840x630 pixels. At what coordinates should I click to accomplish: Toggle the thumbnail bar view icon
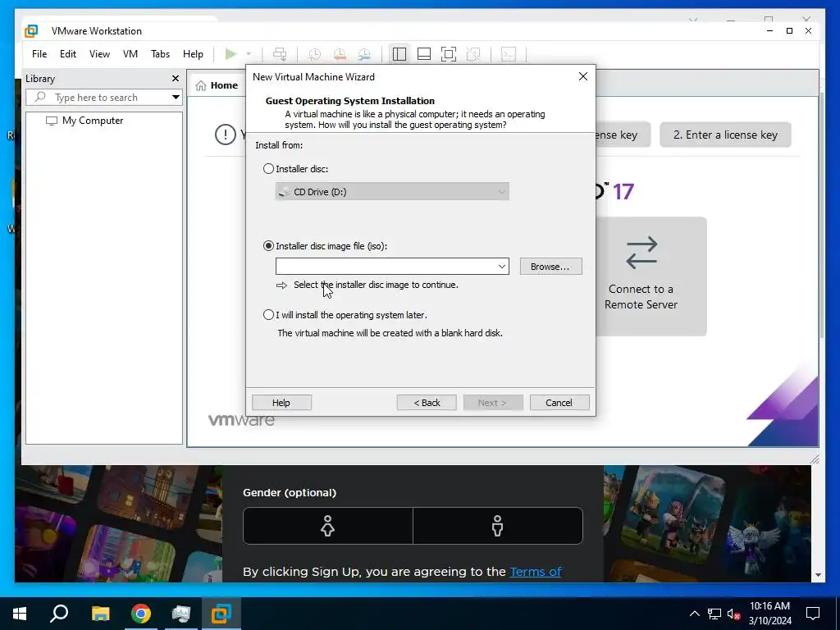424,54
